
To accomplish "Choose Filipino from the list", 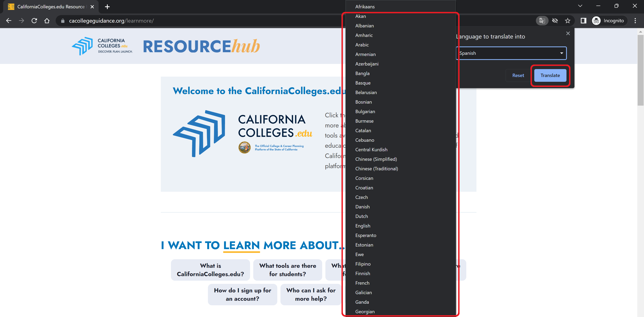I will click(x=401, y=264).
